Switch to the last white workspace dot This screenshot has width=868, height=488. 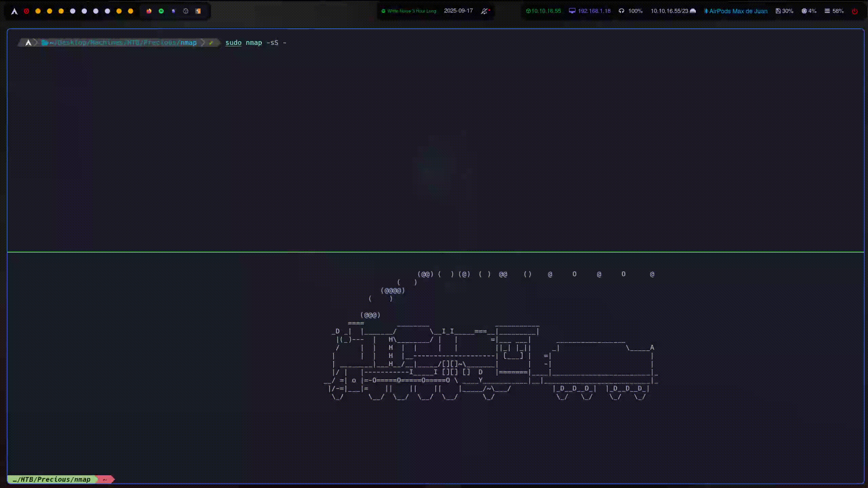point(107,11)
